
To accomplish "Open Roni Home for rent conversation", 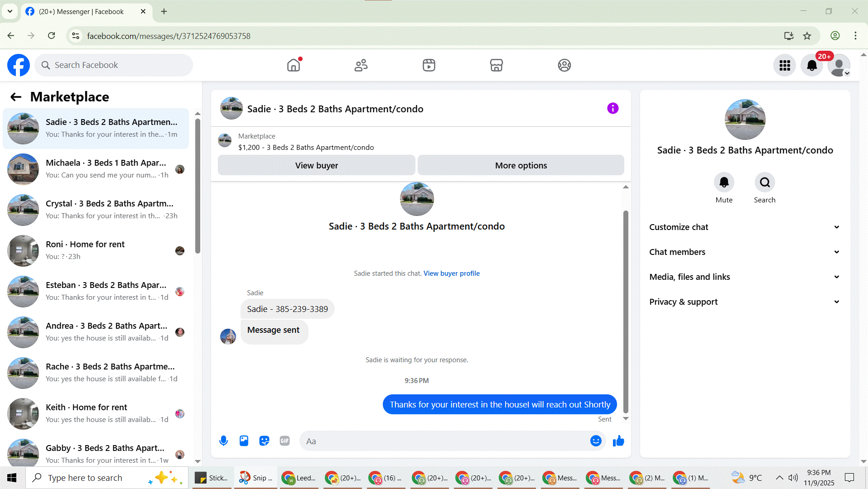I will pos(96,251).
